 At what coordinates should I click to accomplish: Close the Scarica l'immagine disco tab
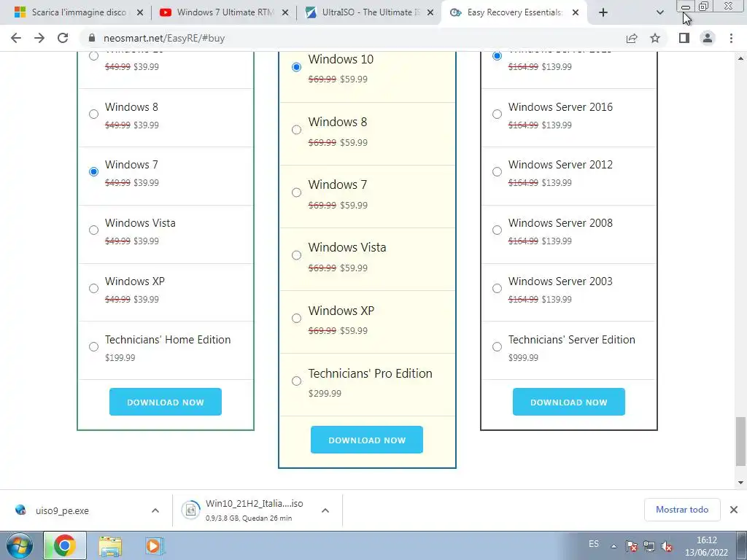coord(140,12)
